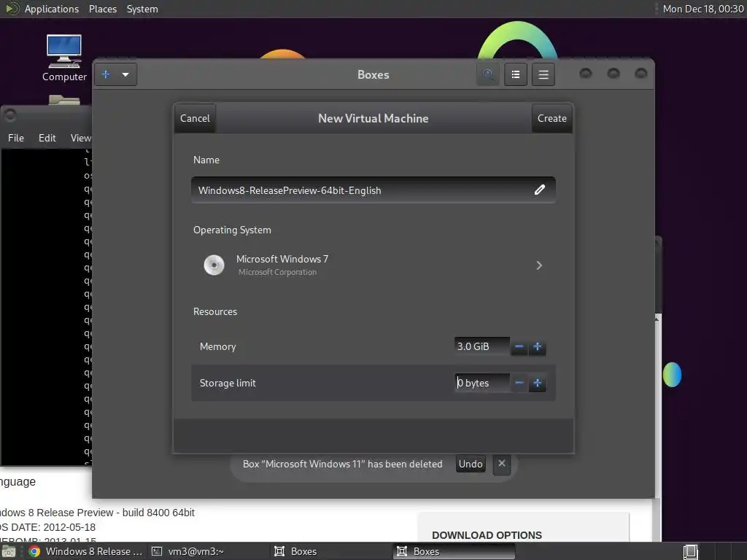This screenshot has width=747, height=560.
Task: Click the Memory value field 3.0 GiB
Action: click(481, 346)
